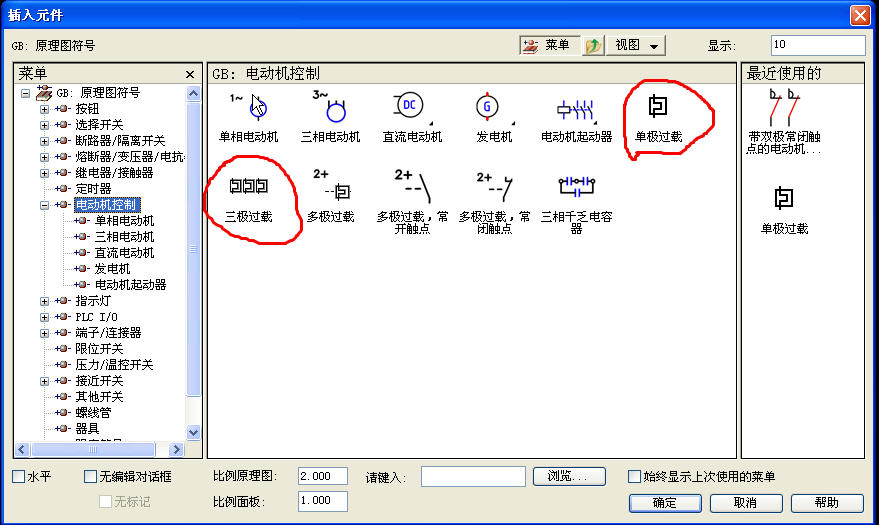Select the 单相电动机 symbol icon
The width and height of the screenshot is (879, 525).
click(x=248, y=107)
